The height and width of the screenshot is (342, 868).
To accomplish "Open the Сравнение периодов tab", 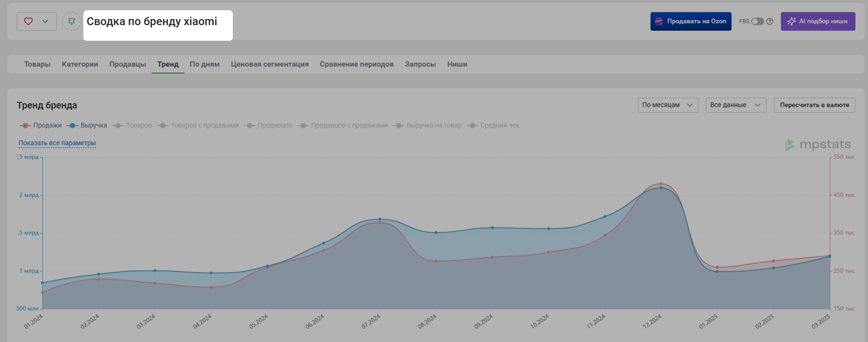I will pyautogui.click(x=357, y=64).
